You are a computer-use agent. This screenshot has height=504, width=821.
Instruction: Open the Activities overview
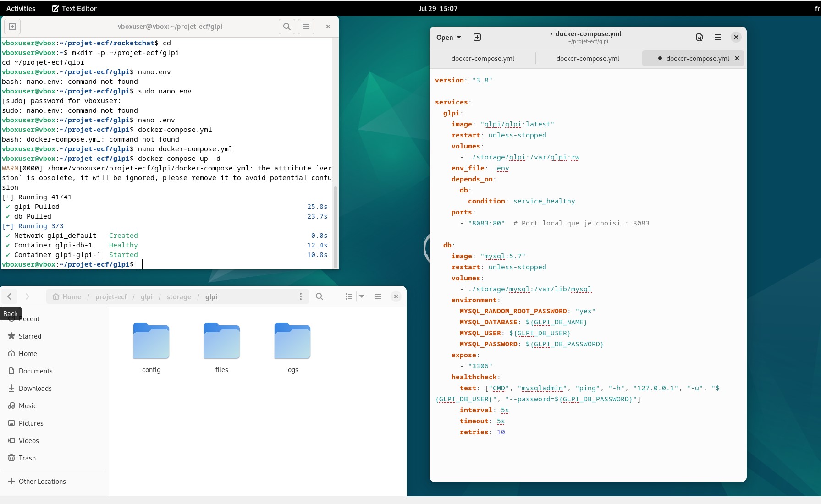pyautogui.click(x=21, y=8)
